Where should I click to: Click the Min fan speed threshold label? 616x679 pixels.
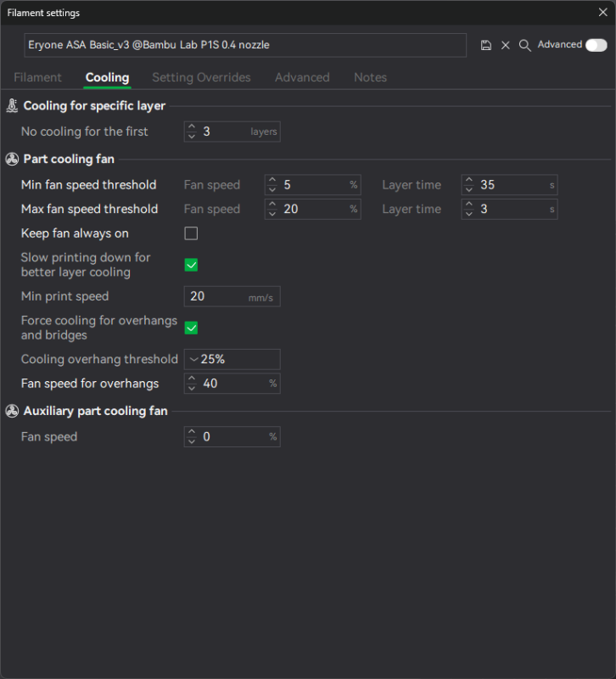[x=89, y=185]
